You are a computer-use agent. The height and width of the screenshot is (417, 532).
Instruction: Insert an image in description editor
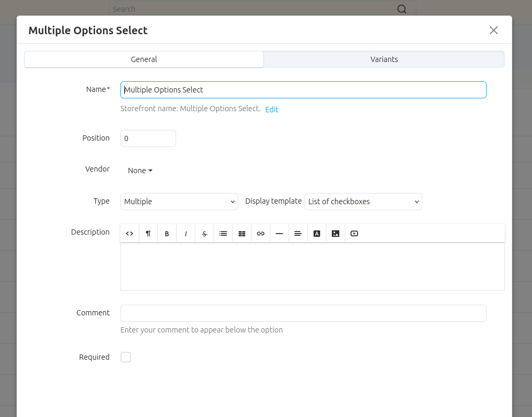(336, 233)
